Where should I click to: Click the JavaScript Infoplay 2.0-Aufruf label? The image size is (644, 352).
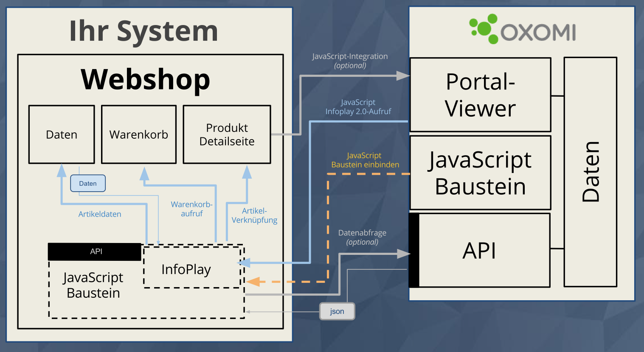pos(358,107)
